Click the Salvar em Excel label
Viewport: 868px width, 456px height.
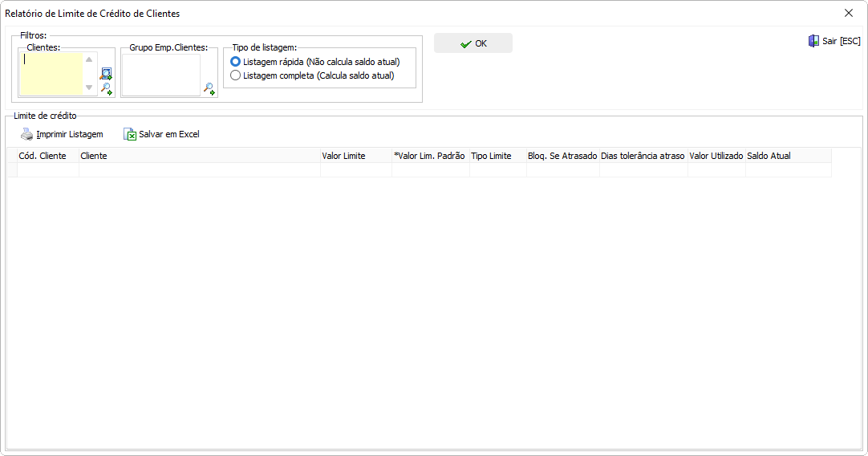168,134
